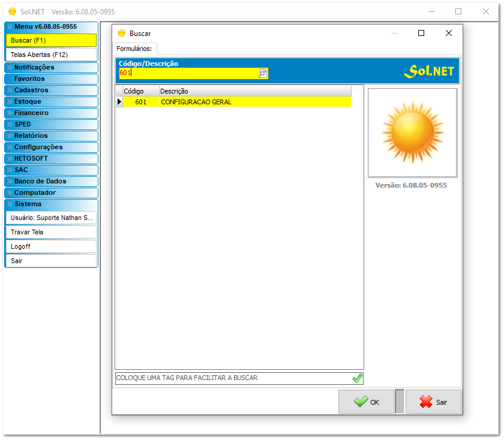Click Logoff in the Sistema section
Screen dimensions: 504x440
tap(51, 246)
